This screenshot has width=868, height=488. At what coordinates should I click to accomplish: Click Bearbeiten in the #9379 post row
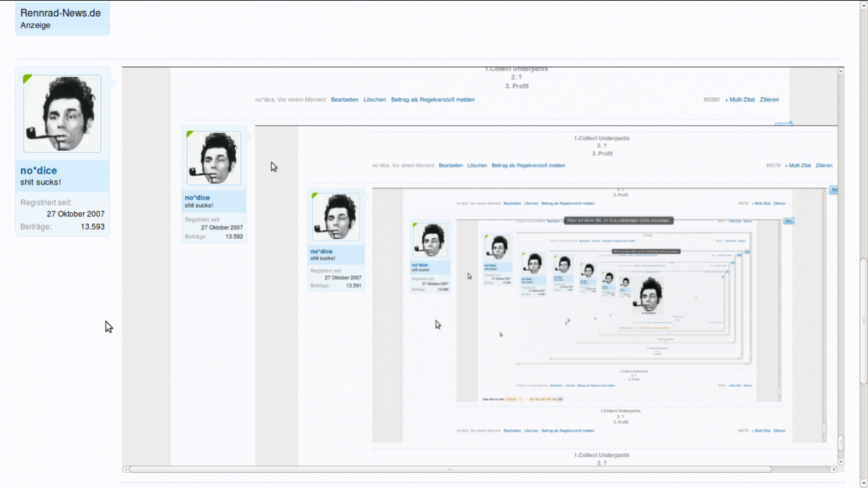[x=451, y=166]
